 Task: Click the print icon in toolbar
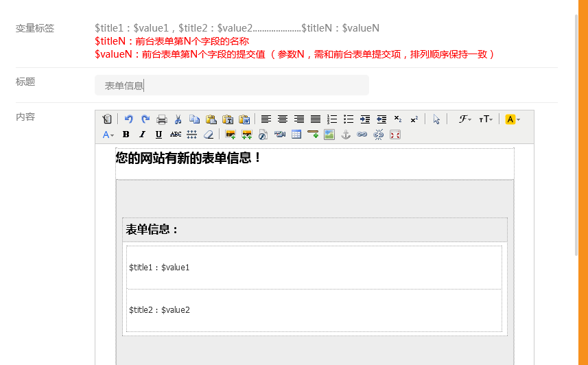coord(162,119)
